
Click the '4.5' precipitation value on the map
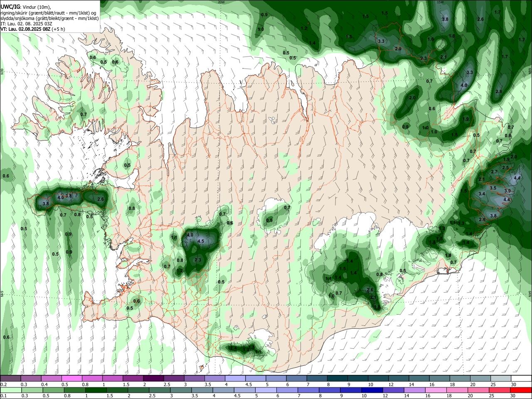[201, 241]
